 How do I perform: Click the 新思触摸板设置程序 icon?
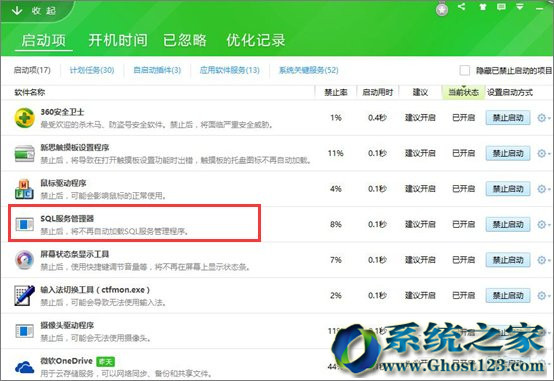point(24,154)
